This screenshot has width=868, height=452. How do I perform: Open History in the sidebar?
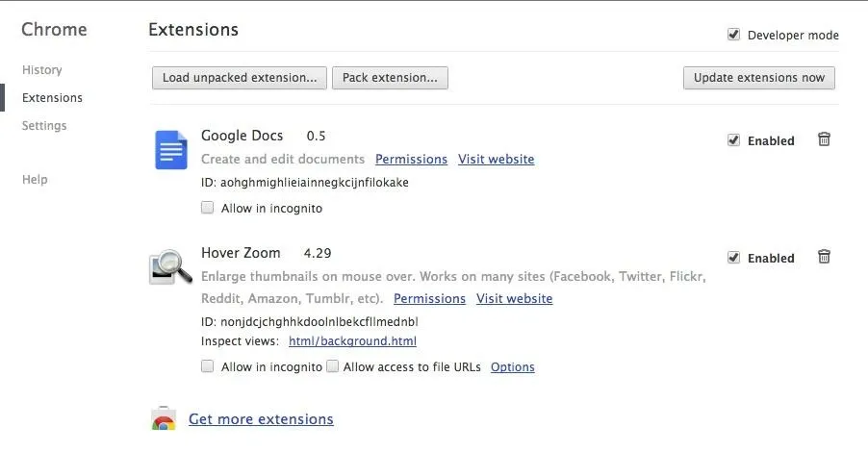coord(42,69)
